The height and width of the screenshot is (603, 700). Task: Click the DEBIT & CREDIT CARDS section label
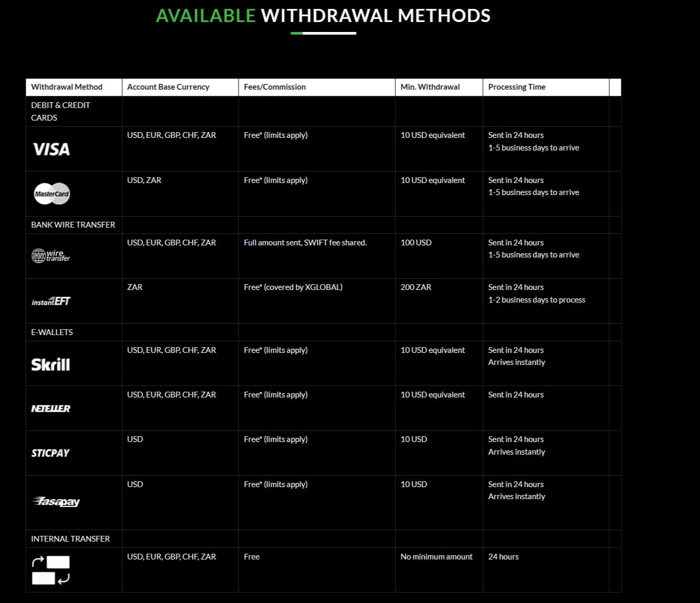pyautogui.click(x=60, y=111)
